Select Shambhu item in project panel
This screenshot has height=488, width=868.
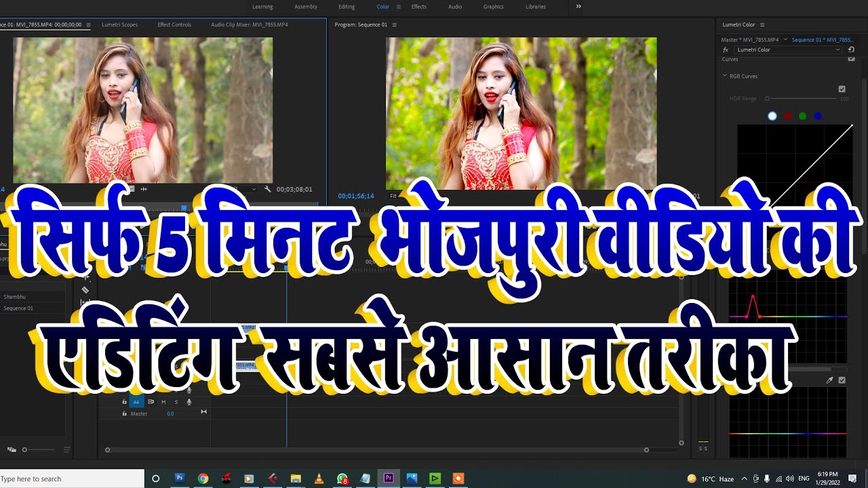click(14, 297)
